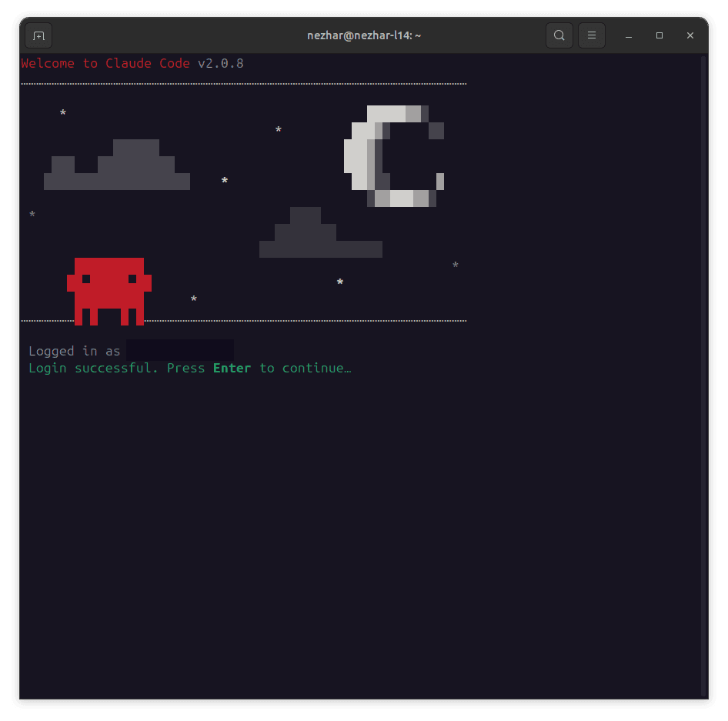Click the large gray cloud on left
This screenshot has height=721, width=728.
[117, 165]
